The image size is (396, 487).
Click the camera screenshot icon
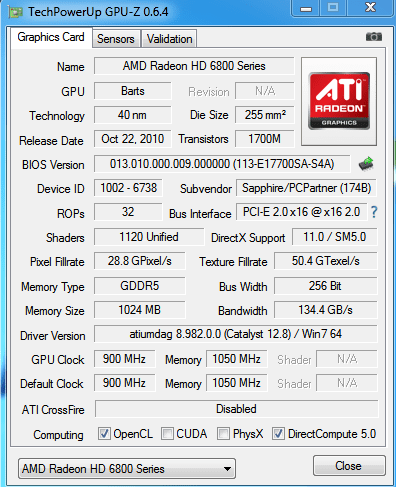point(374,37)
